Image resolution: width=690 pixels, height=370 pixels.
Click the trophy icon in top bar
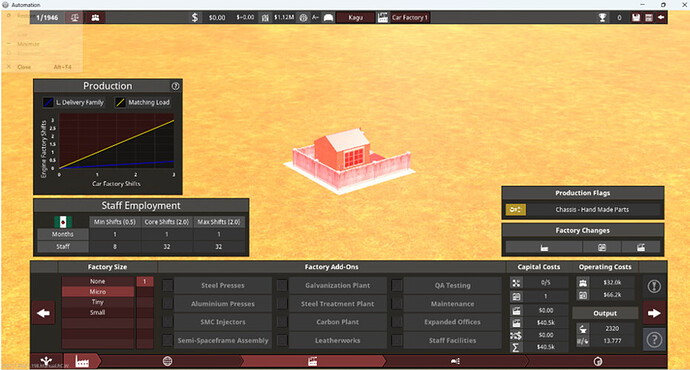(602, 18)
